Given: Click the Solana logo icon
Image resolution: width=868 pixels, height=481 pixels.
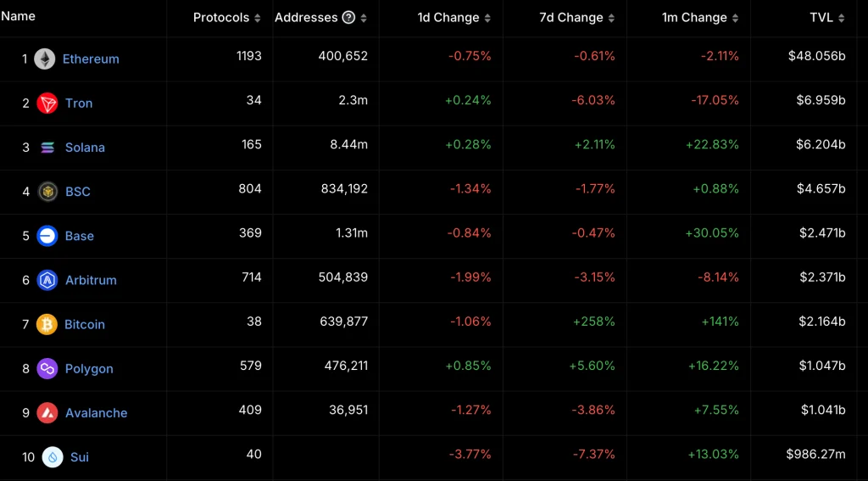Looking at the screenshot, I should click(47, 148).
